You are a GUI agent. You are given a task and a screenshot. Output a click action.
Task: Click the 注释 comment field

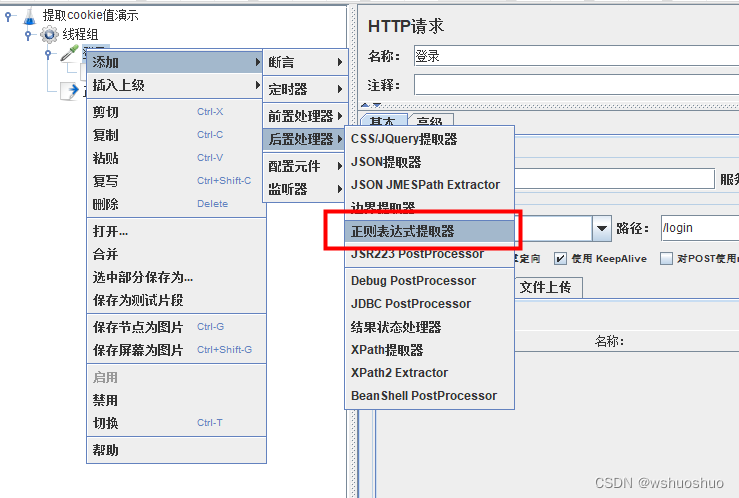(x=576, y=85)
